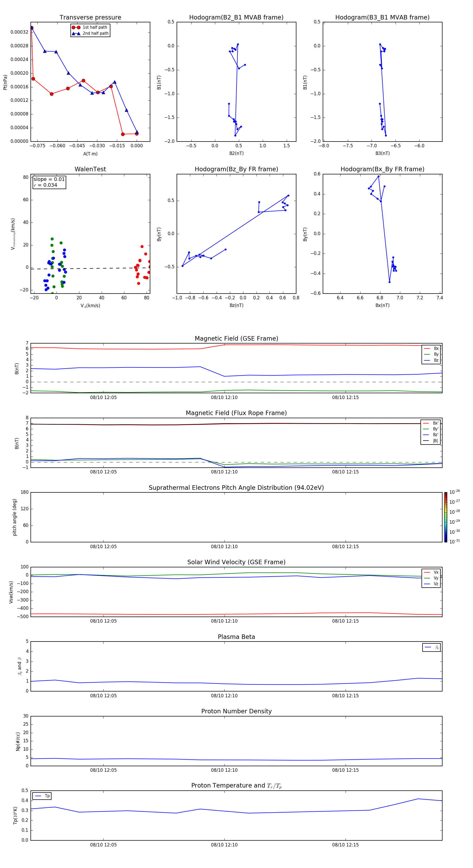473x868 pixels.
Task: Click the Hodogram(Bx_By FR frame) title
Action: 382,169
